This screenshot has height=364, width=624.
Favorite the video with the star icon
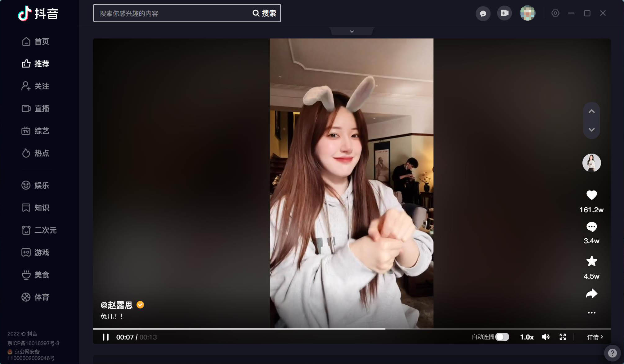pyautogui.click(x=591, y=261)
